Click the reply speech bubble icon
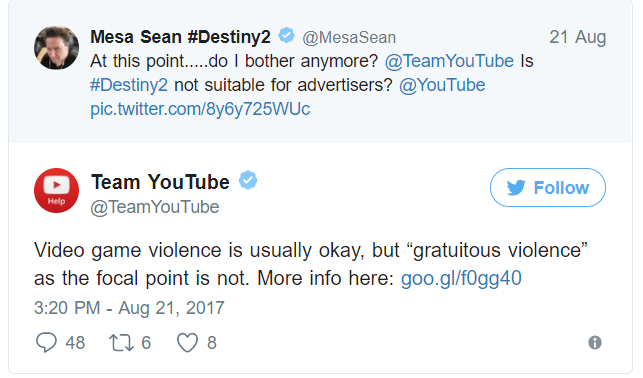This screenshot has height=378, width=643. click(x=46, y=342)
